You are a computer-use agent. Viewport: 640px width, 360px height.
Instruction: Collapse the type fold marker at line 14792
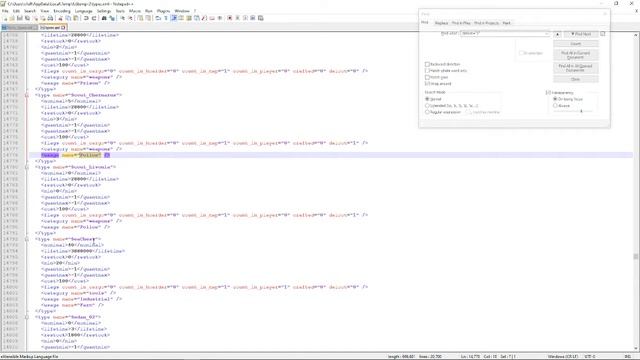point(27,239)
